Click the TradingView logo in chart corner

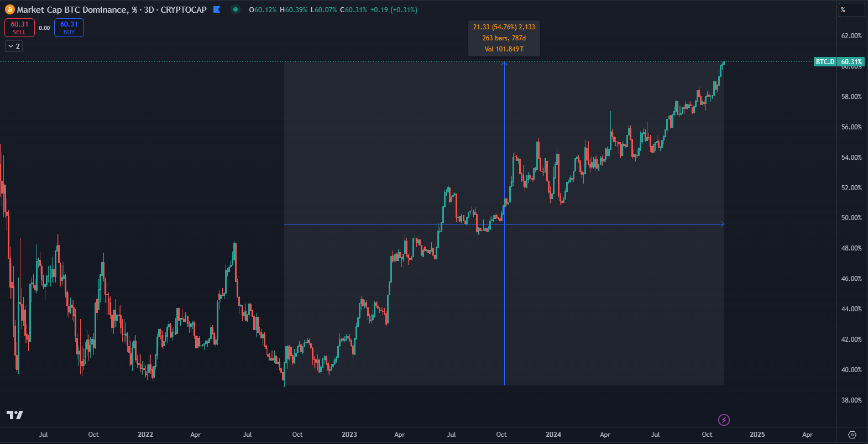[15, 415]
